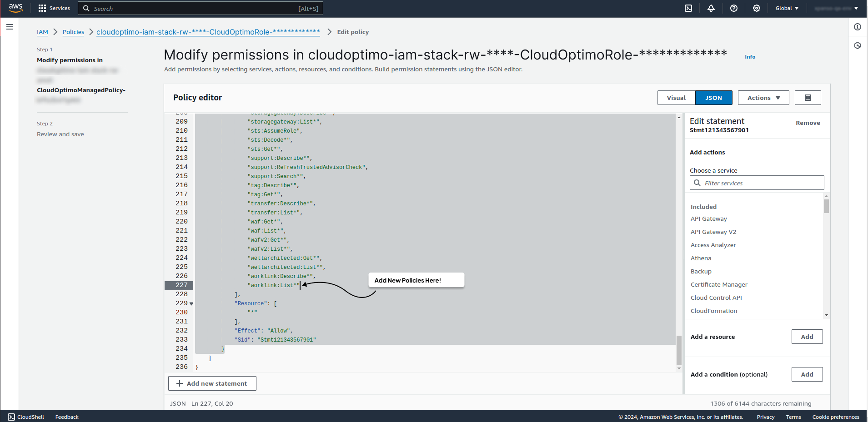Image resolution: width=868 pixels, height=422 pixels.
Task: Click the "transfer:Describe*" line
Action: click(x=281, y=204)
